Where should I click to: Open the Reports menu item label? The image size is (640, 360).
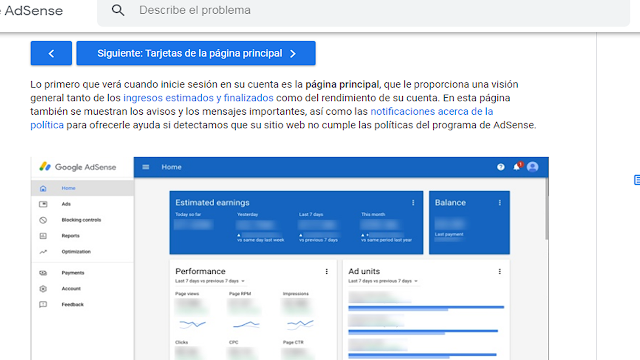click(x=71, y=236)
